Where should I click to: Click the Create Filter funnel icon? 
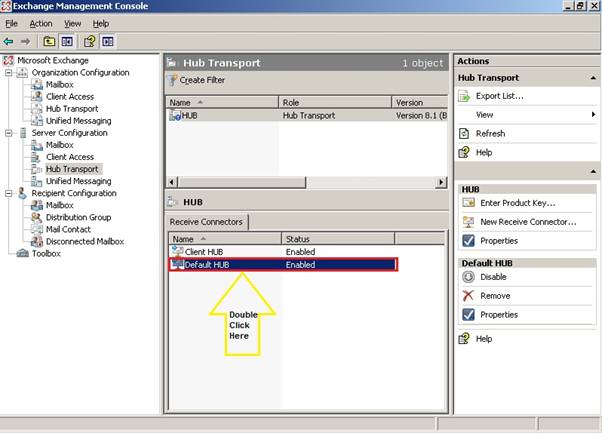tap(173, 80)
